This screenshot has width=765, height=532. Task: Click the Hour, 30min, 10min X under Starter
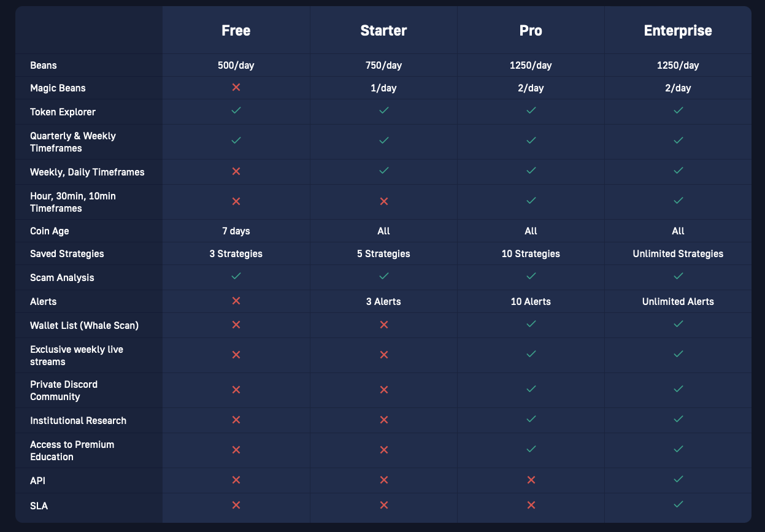tap(383, 201)
